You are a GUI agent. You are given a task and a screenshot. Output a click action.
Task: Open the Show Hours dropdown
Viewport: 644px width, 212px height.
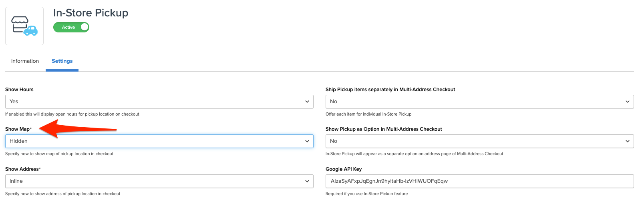point(159,102)
